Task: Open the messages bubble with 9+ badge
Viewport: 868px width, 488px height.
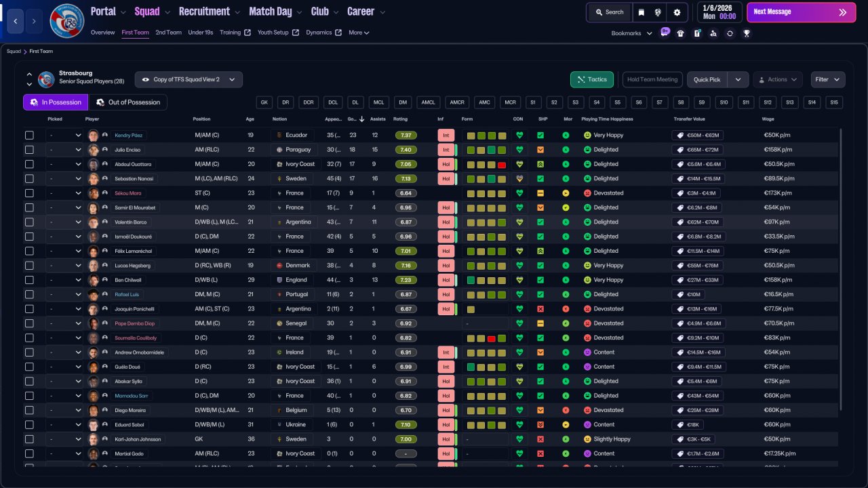Action: (x=665, y=33)
